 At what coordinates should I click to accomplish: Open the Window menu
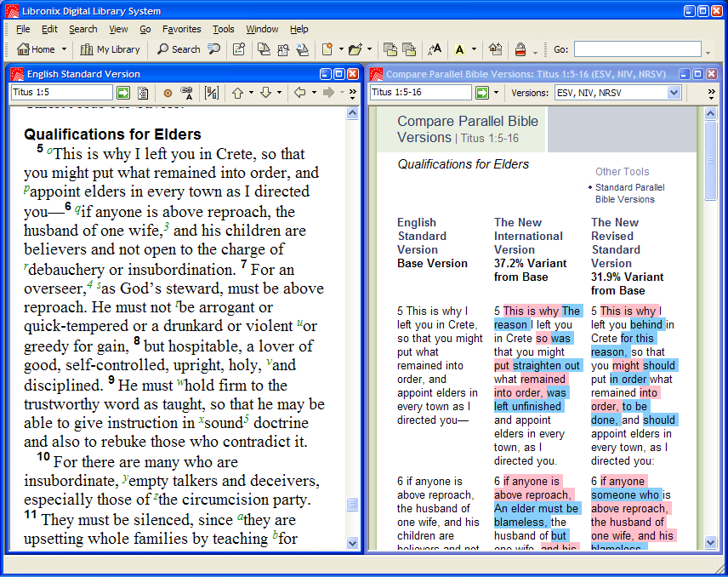coord(262,29)
